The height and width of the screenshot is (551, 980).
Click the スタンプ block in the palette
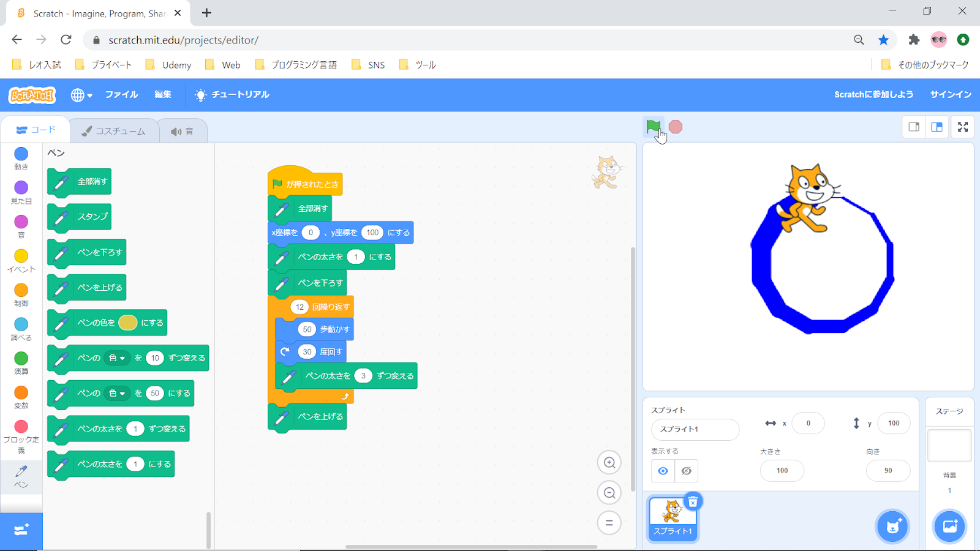(80, 217)
